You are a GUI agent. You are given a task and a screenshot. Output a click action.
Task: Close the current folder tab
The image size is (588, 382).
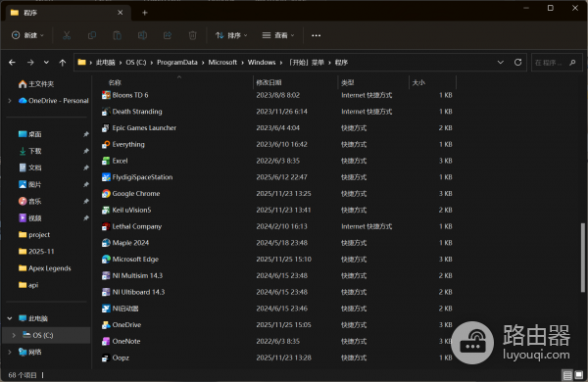120,13
